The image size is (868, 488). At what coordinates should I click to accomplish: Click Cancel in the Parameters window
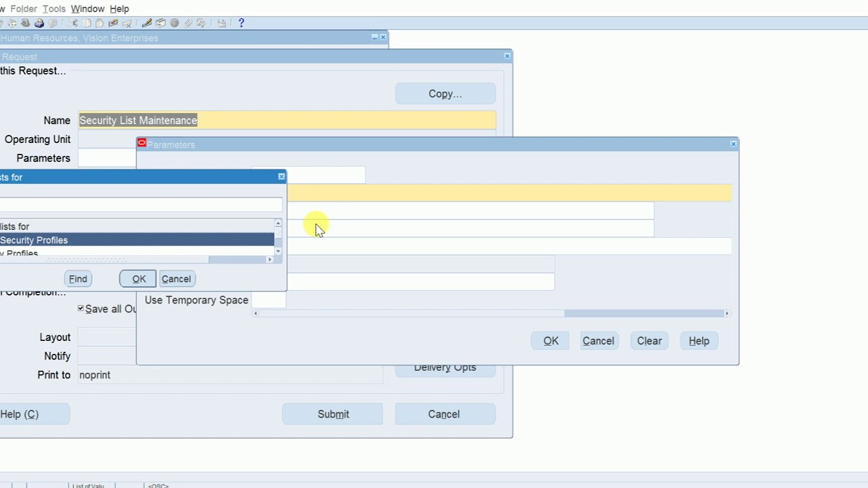tap(598, 341)
